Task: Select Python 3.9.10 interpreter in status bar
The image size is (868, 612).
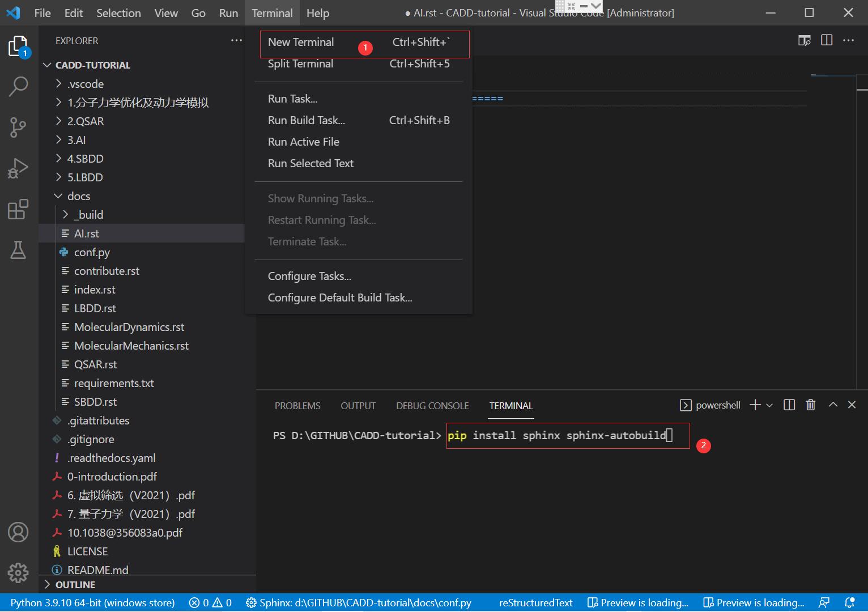Action: click(92, 602)
